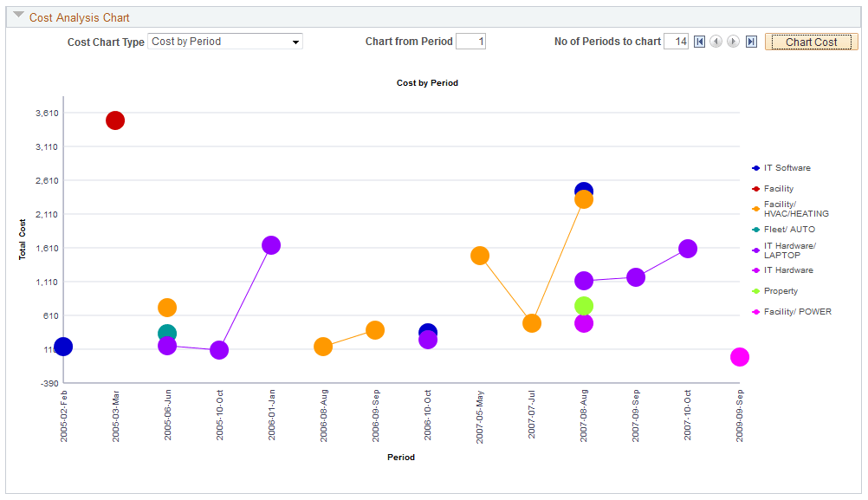The image size is (868, 500).
Task: Click the Facility/POWER legend marker
Action: click(x=753, y=311)
